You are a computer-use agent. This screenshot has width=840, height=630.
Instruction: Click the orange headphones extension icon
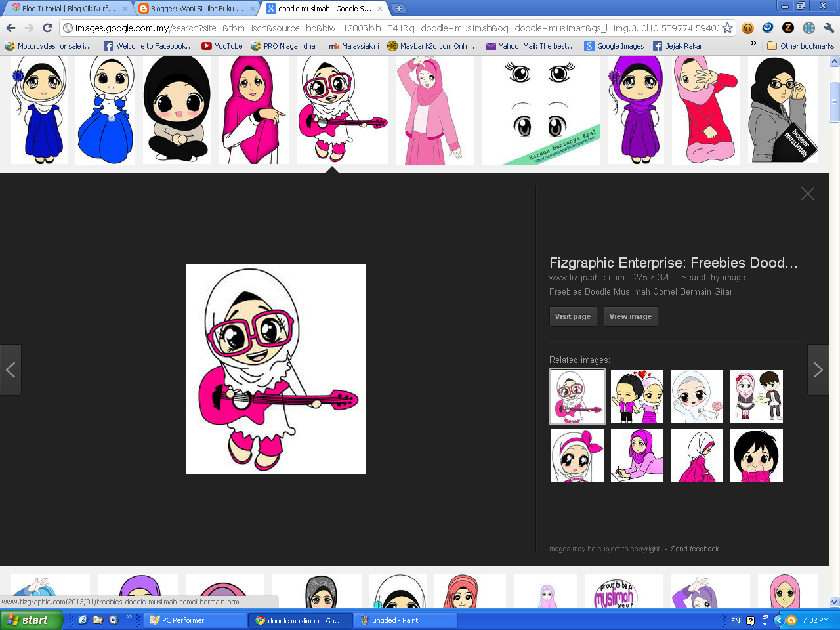pos(747,28)
